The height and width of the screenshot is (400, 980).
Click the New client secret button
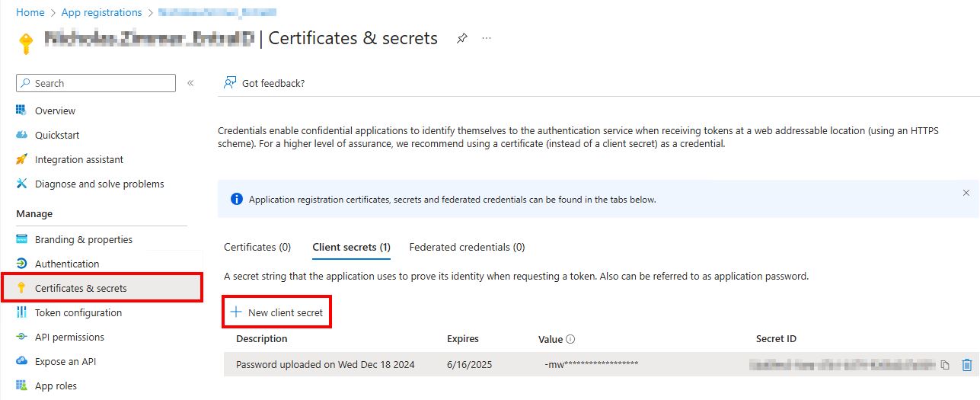[277, 312]
